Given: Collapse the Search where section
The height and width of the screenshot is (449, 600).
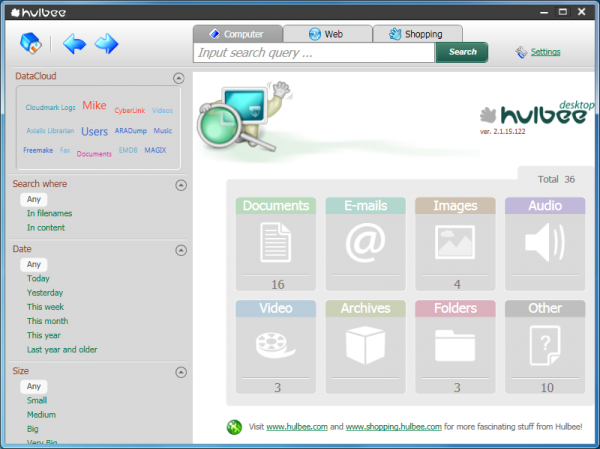Looking at the screenshot, I should point(181,185).
